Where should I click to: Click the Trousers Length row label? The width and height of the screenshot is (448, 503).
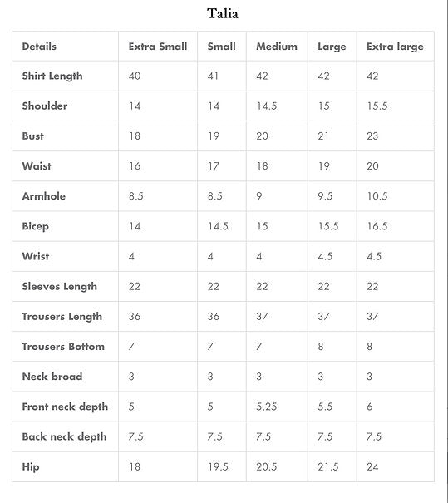click(x=62, y=317)
